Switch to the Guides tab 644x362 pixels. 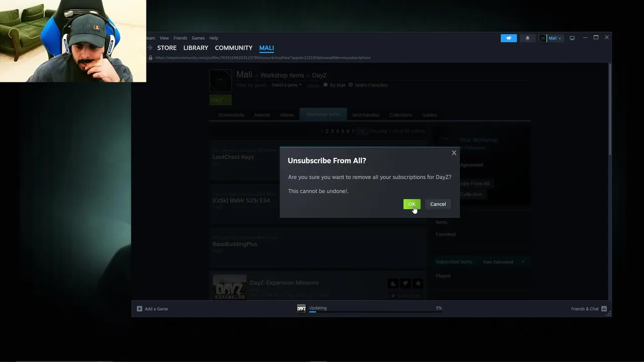coord(429,115)
